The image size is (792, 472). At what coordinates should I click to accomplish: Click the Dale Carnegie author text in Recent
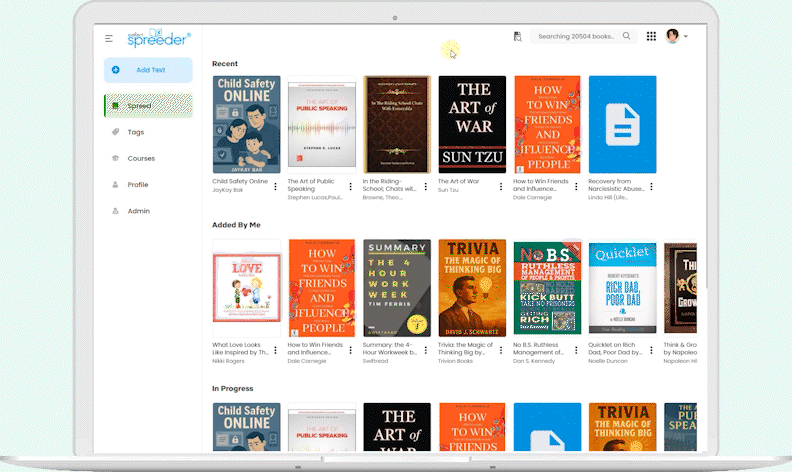[x=532, y=198]
